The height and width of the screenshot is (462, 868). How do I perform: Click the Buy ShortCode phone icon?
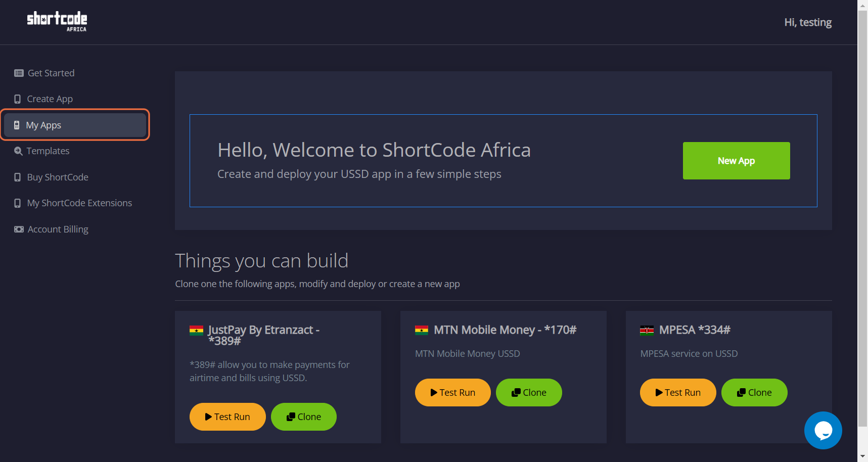tap(18, 177)
